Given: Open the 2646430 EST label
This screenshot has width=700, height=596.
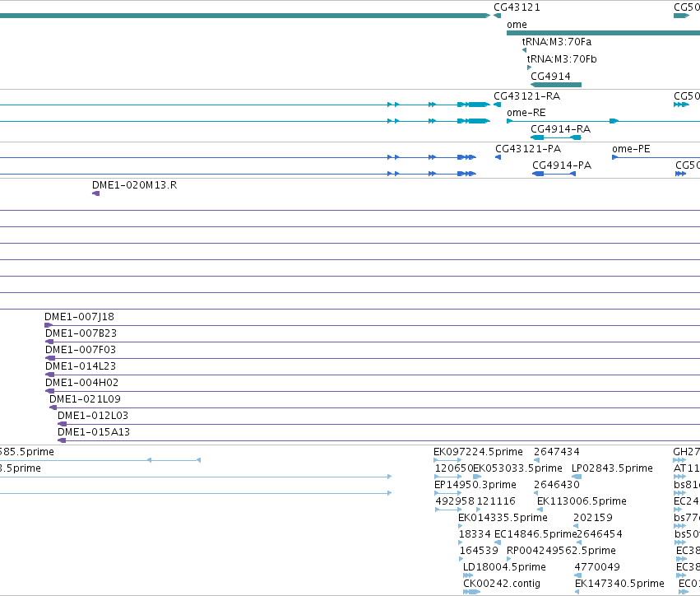Looking at the screenshot, I should pyautogui.click(x=557, y=485).
